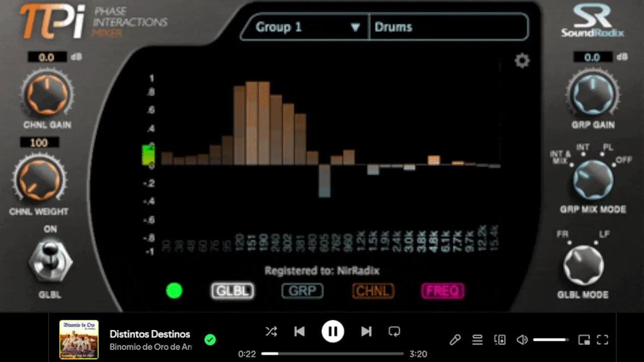Click the 'Registered to: NirRadix' text

click(x=322, y=270)
